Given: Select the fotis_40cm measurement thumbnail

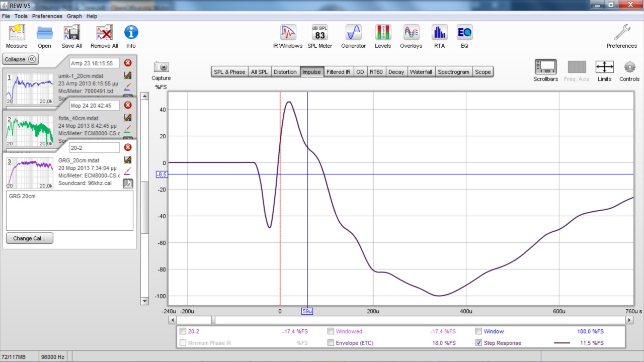Looking at the screenshot, I should pyautogui.click(x=29, y=130).
